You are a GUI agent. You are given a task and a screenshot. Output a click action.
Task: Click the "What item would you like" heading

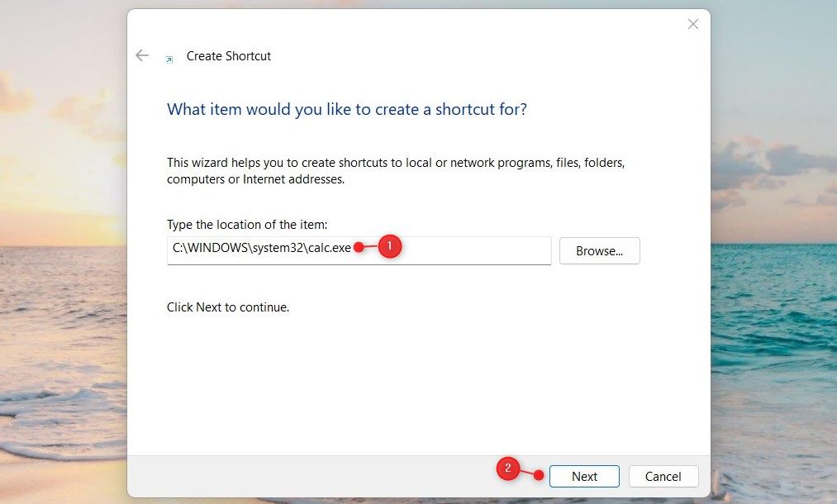tap(347, 109)
